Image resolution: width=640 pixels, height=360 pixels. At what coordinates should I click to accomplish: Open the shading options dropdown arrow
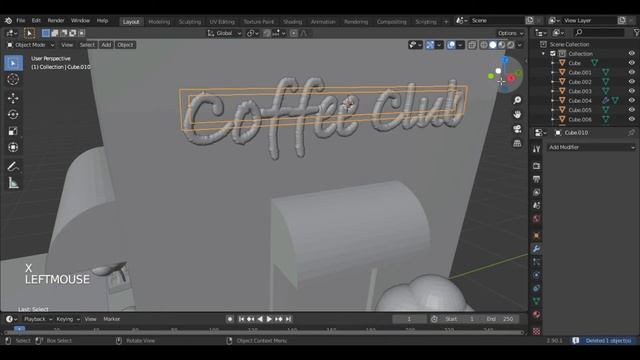coord(520,45)
